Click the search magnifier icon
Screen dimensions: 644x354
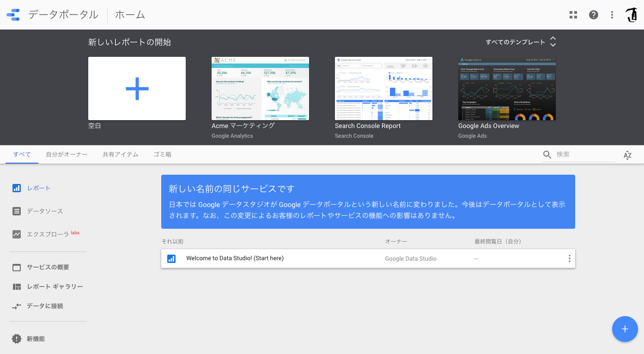pyautogui.click(x=547, y=154)
